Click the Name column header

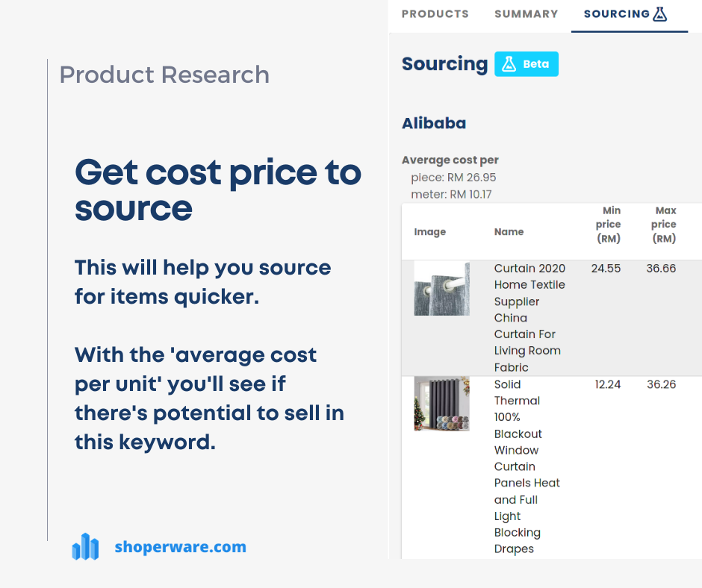coord(509,231)
